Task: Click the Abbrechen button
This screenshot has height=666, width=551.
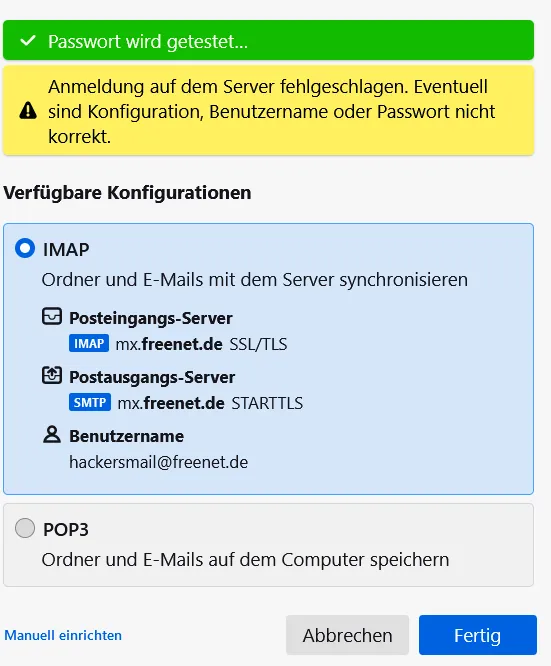Action: (348, 635)
